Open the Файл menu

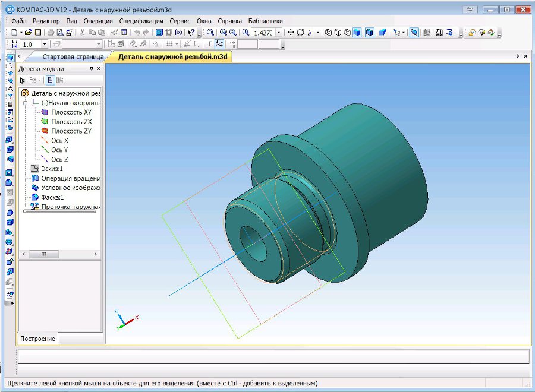(19, 21)
